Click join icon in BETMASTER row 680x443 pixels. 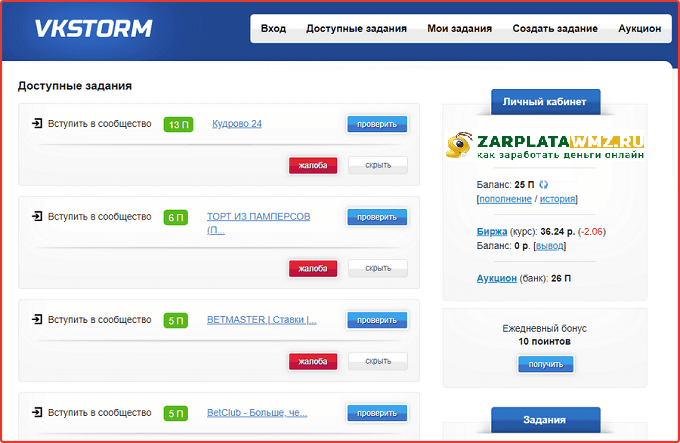[x=37, y=319]
